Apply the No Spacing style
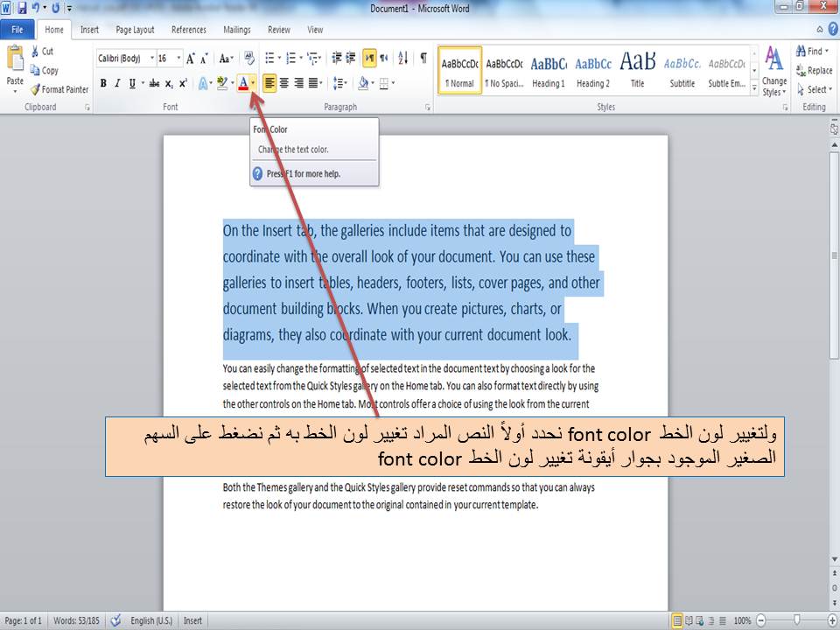This screenshot has width=840, height=630. tap(504, 71)
